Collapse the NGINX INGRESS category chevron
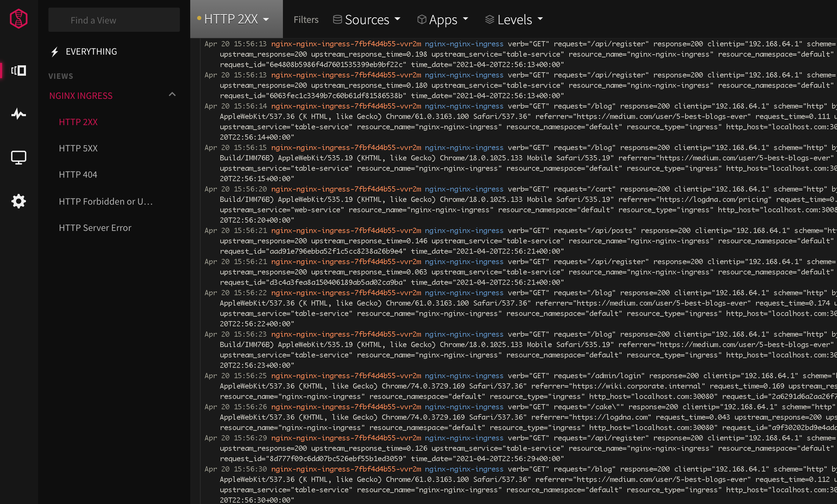The width and height of the screenshot is (837, 504). (x=172, y=94)
